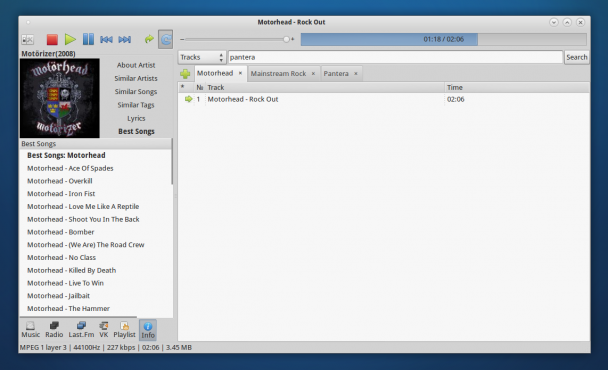Show Similar Tags
The image size is (608, 370).
click(136, 105)
